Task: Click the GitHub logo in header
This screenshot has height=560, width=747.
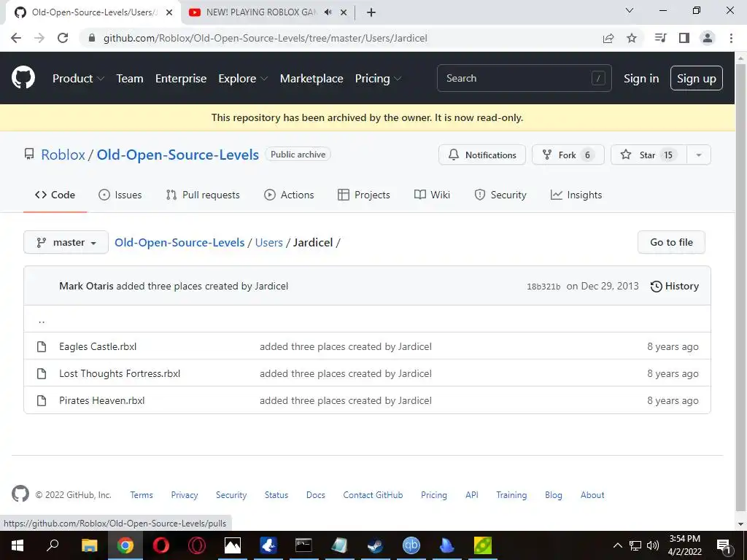Action: point(23,78)
